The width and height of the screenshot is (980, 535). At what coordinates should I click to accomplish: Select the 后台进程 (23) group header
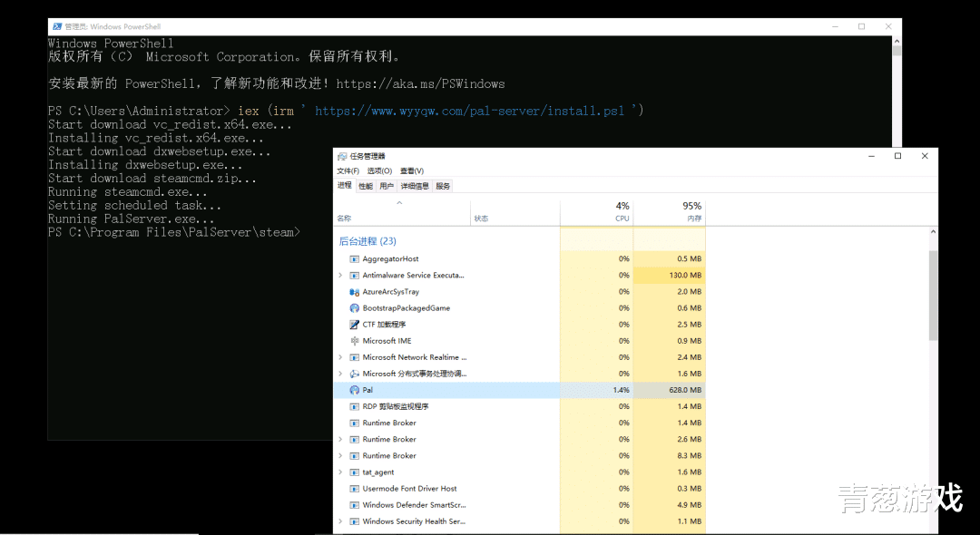(367, 241)
